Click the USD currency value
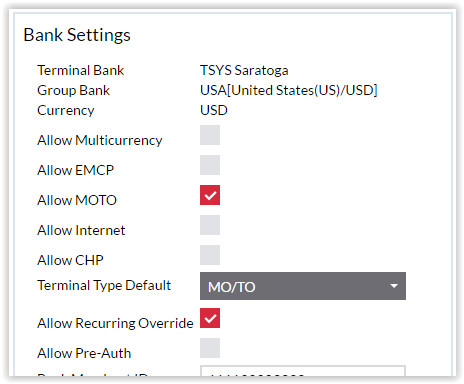The image size is (464, 384). pyautogui.click(x=214, y=110)
